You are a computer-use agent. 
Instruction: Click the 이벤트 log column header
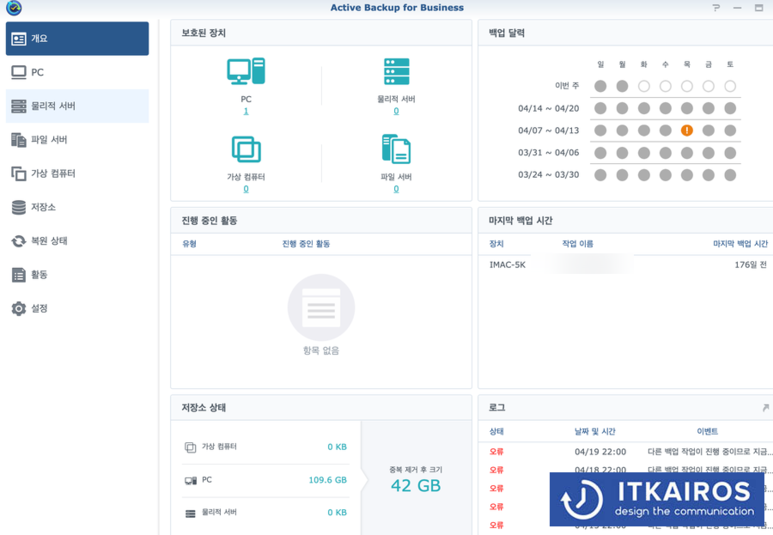click(707, 431)
